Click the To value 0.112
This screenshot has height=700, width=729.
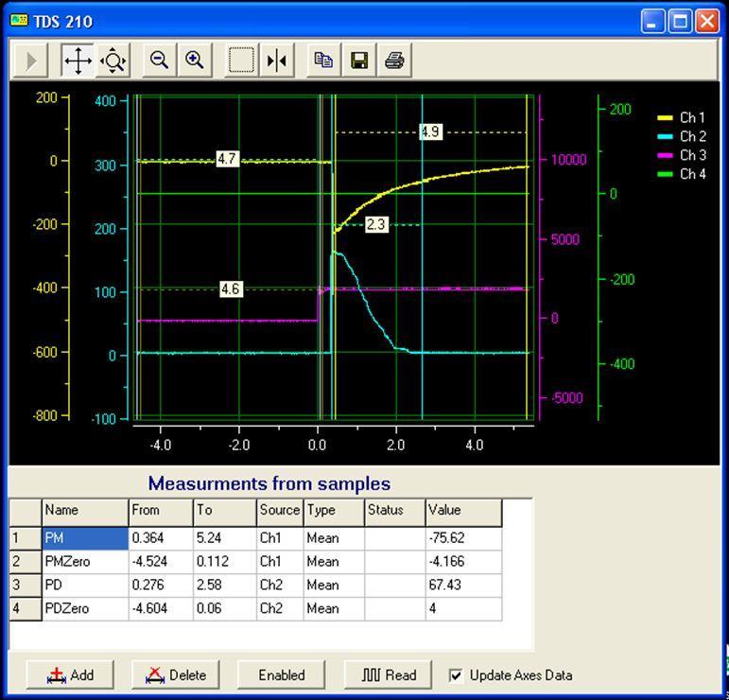click(x=225, y=562)
